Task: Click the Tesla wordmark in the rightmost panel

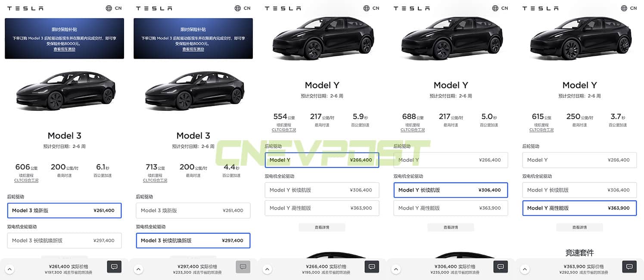Action: pos(540,8)
